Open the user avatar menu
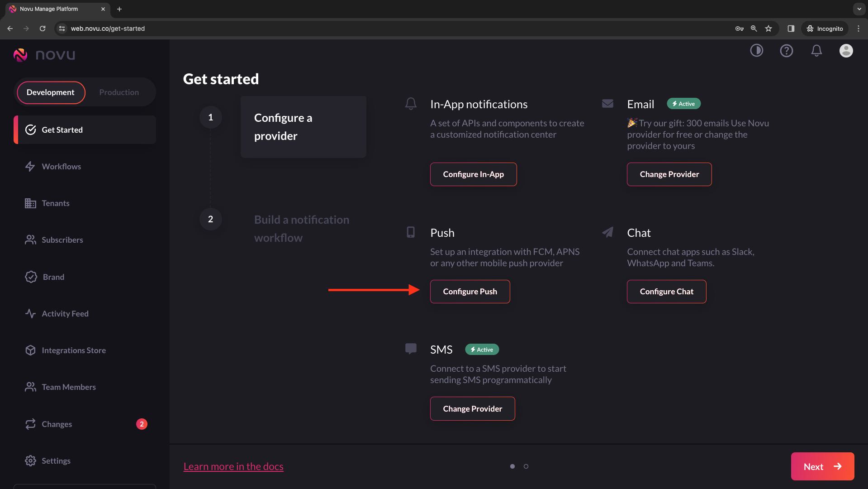 (846, 50)
